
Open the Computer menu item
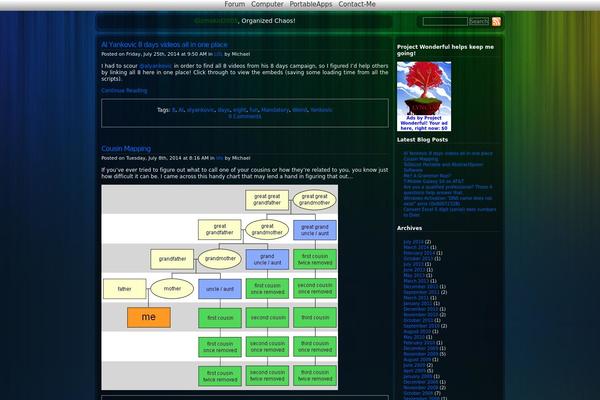click(x=267, y=4)
